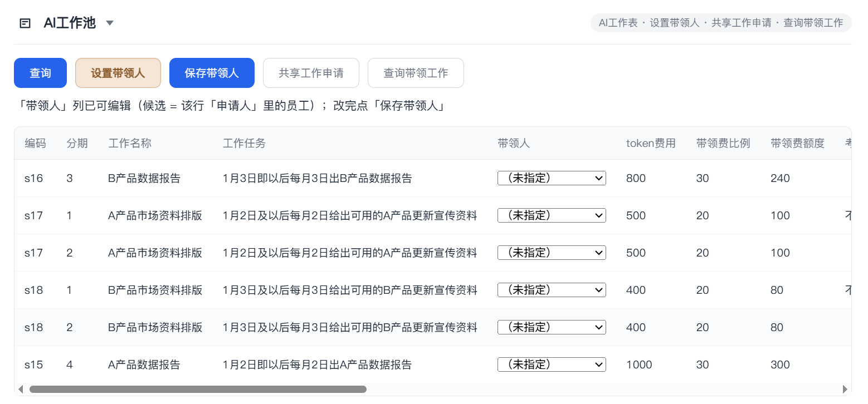Expand the AI工作池 title dropdown arrow

[110, 23]
